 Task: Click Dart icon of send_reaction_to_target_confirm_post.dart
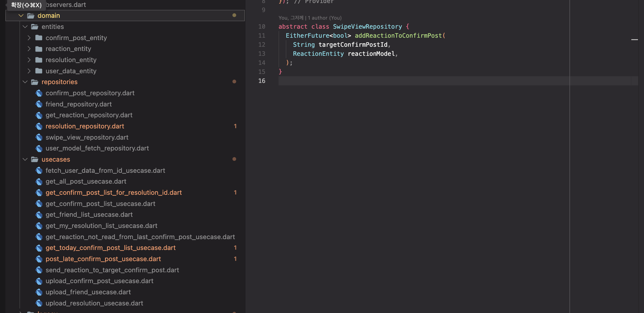pyautogui.click(x=39, y=270)
